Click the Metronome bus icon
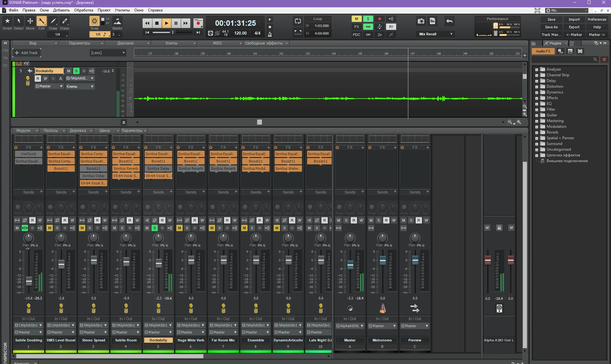The width and height of the screenshot is (611, 364). coord(383,308)
